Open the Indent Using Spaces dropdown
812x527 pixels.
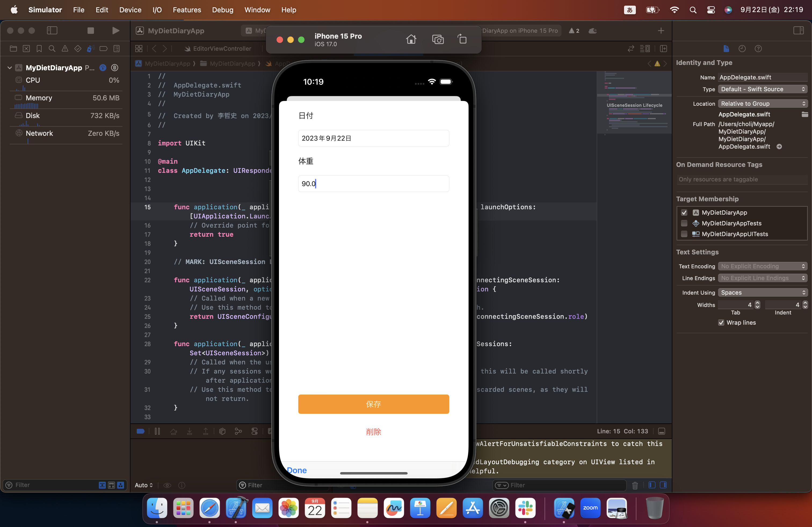(763, 292)
